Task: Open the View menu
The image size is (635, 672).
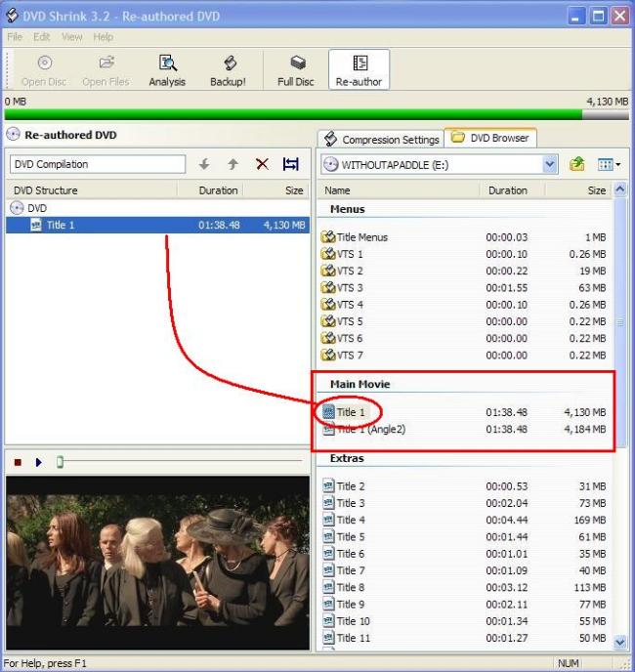Action: pyautogui.click(x=72, y=37)
